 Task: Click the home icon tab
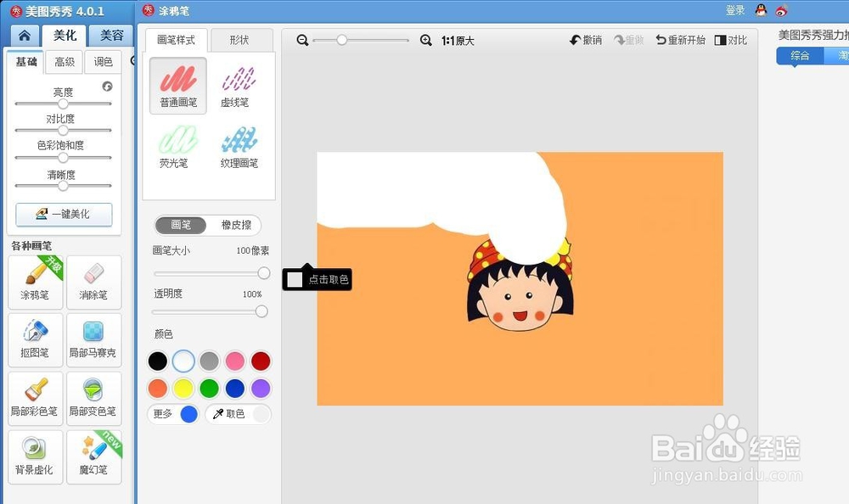tap(25, 36)
